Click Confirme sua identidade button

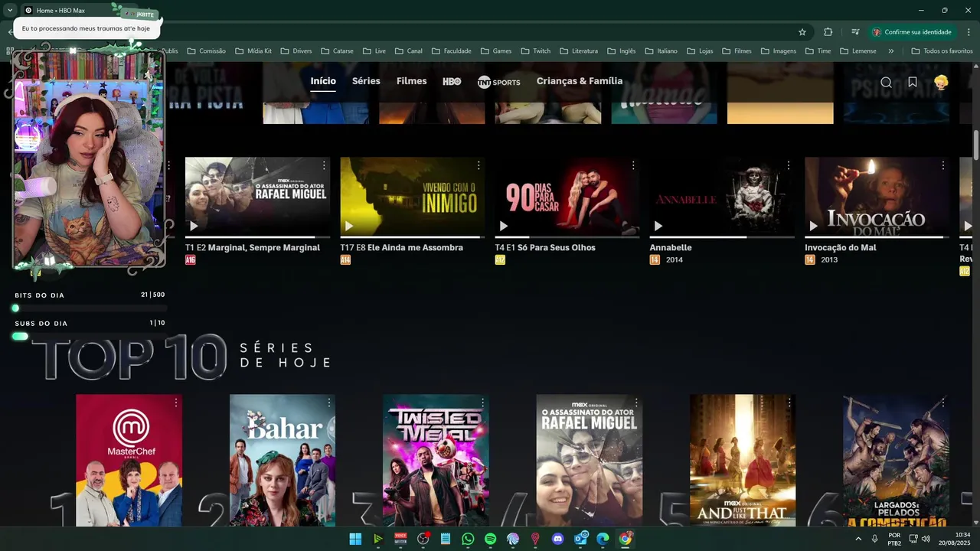pos(911,32)
